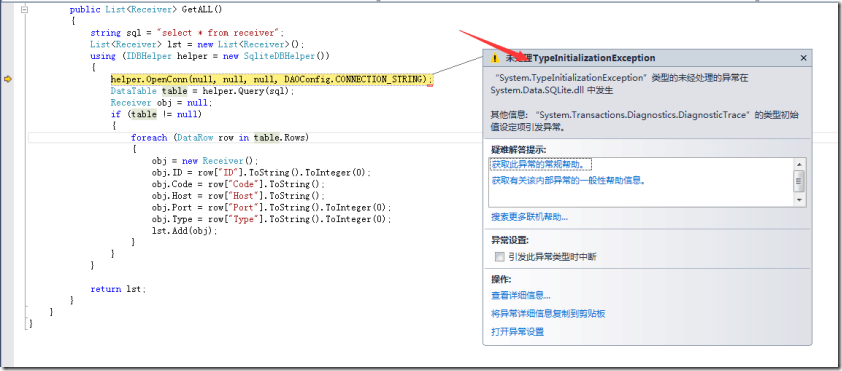
Task: Click the 疑难解答提示 section heading
Action: tap(518, 149)
